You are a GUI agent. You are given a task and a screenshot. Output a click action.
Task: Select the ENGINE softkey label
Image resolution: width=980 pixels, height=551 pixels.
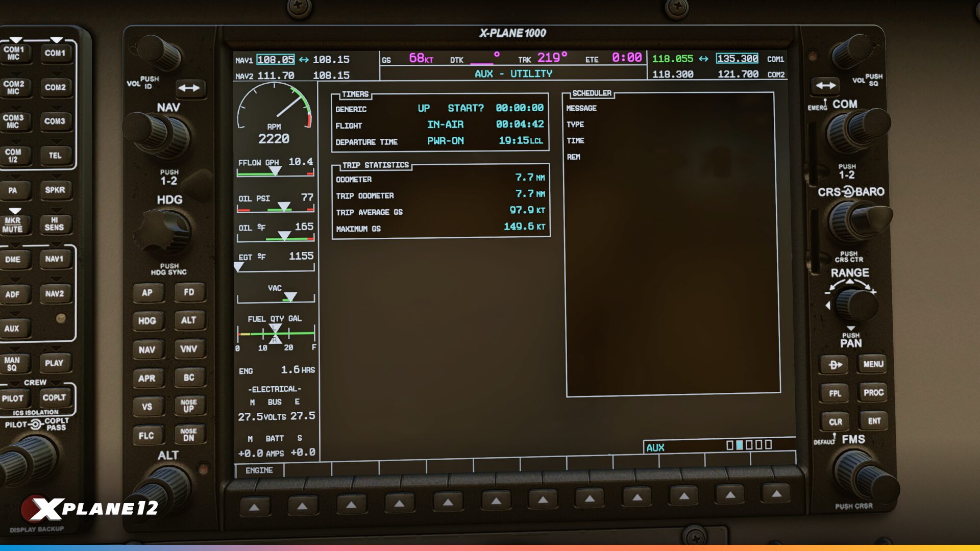tap(259, 470)
